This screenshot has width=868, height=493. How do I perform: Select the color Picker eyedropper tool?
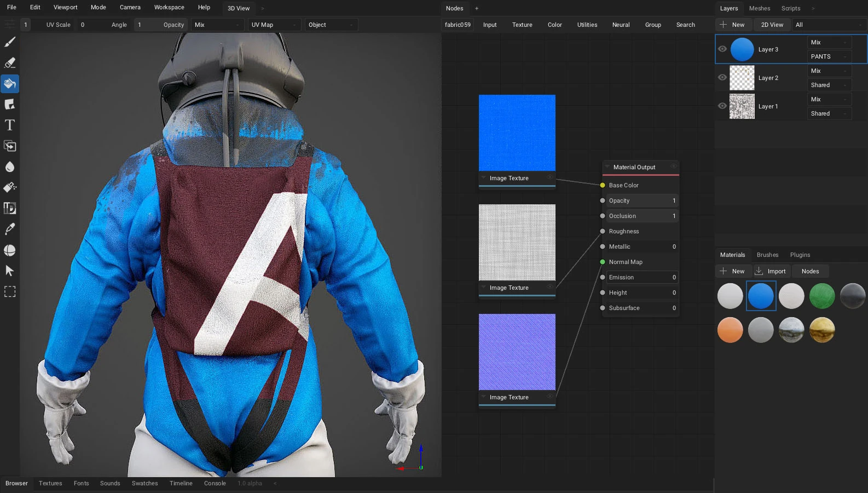[x=10, y=230]
